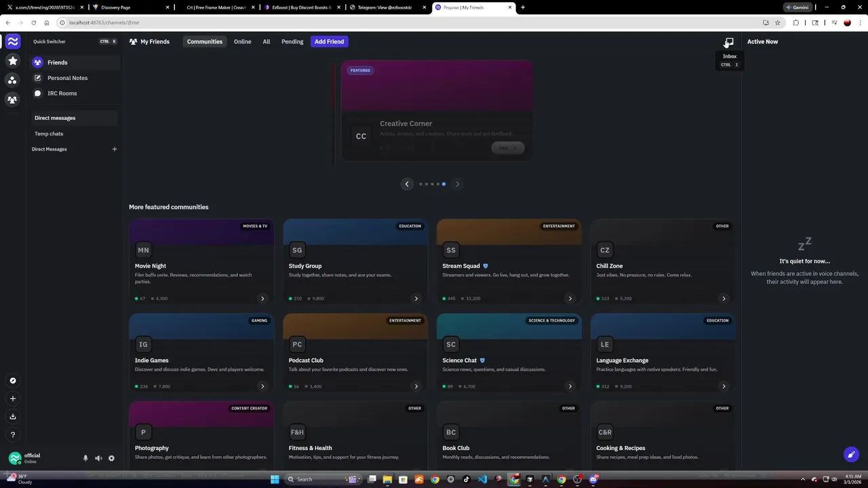
Task: Mute the microphone
Action: tap(85, 458)
